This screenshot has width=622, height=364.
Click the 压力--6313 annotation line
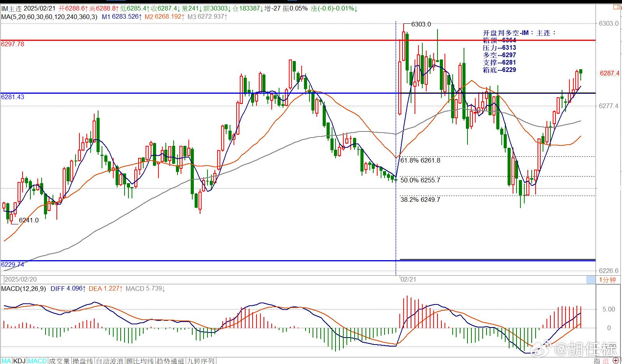pos(499,47)
